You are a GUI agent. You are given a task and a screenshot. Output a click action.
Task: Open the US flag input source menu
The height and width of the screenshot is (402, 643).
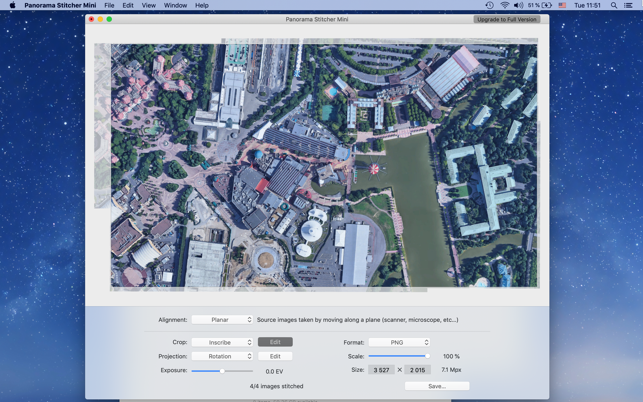click(562, 5)
